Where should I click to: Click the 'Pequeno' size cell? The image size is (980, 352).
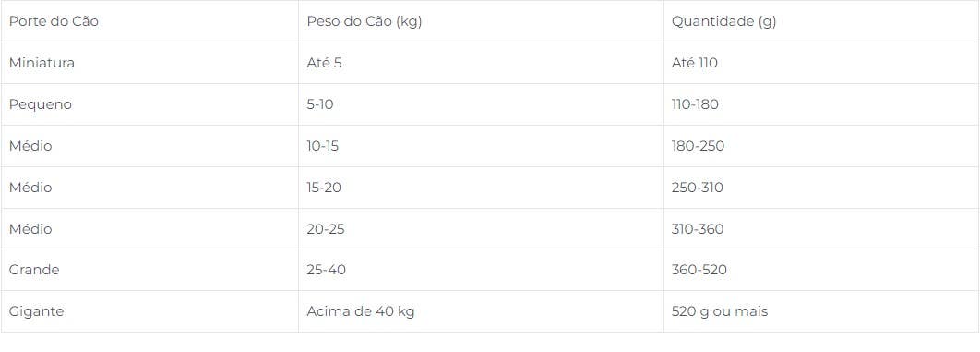[x=150, y=104]
